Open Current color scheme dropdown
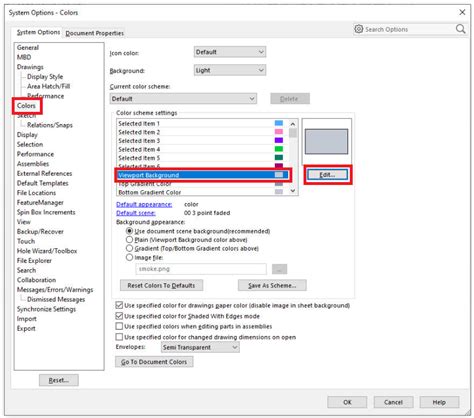 pyautogui.click(x=183, y=99)
